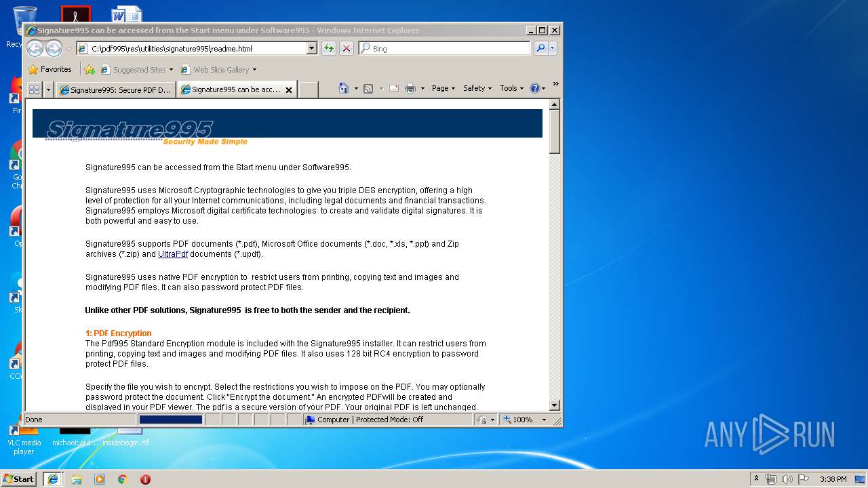The width and height of the screenshot is (868, 488).
Task: Expand the zoom level dropdown arrow
Action: (544, 420)
